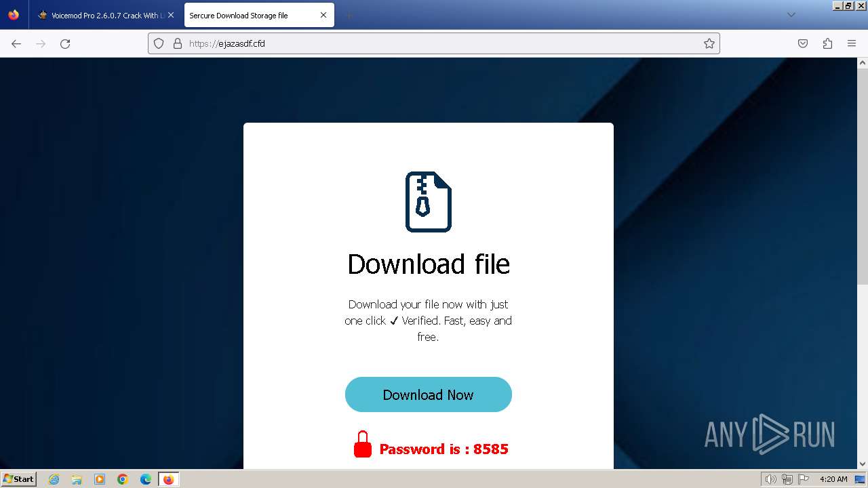Open File Explorer from taskbar

77,479
